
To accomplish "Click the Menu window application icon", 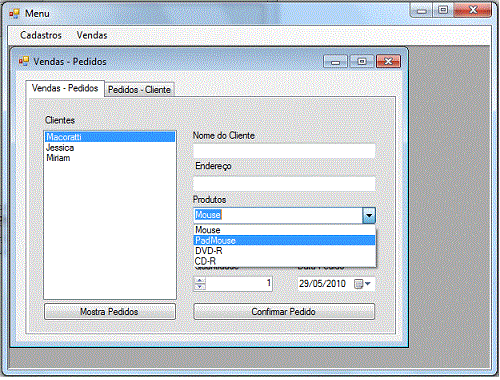I will 14,14.
